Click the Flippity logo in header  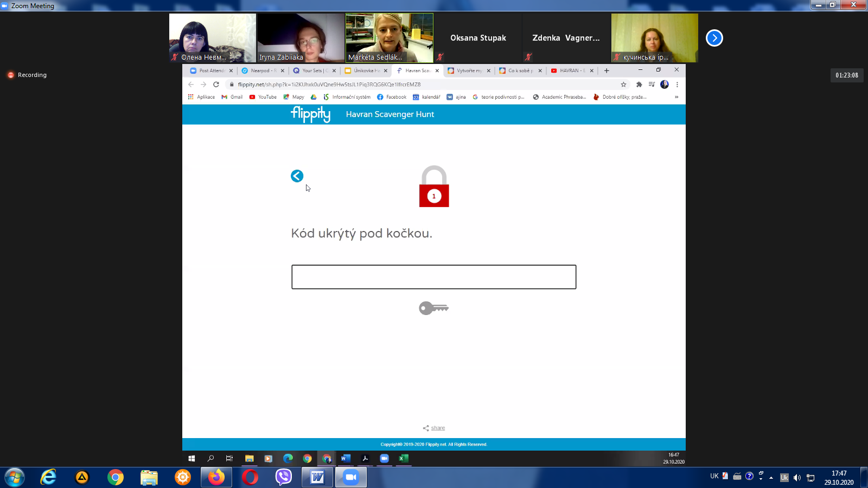[x=310, y=114]
